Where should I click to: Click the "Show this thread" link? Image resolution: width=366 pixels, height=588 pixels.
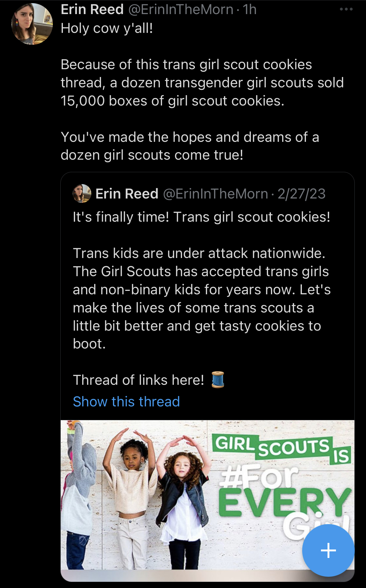pos(126,401)
